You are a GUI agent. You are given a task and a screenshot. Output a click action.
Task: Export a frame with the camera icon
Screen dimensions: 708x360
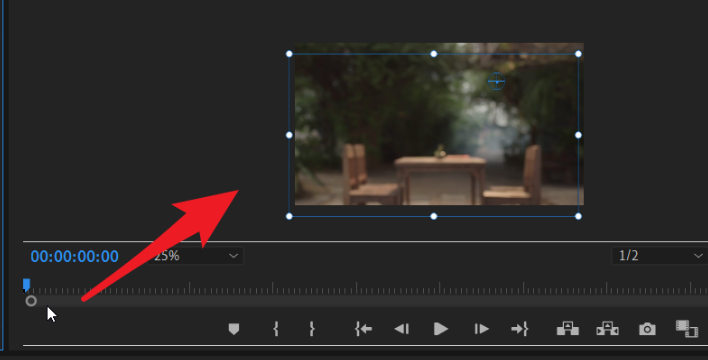coord(647,329)
